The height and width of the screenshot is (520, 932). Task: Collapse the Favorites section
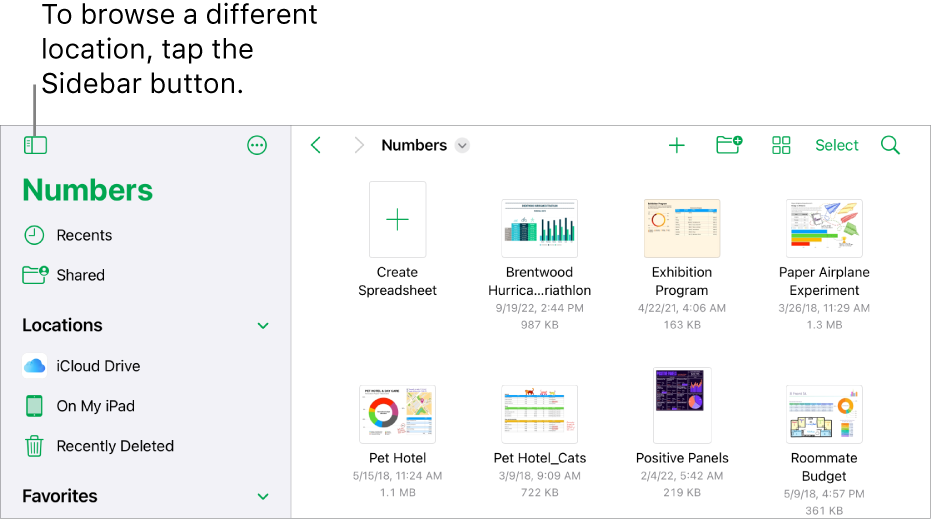click(263, 496)
